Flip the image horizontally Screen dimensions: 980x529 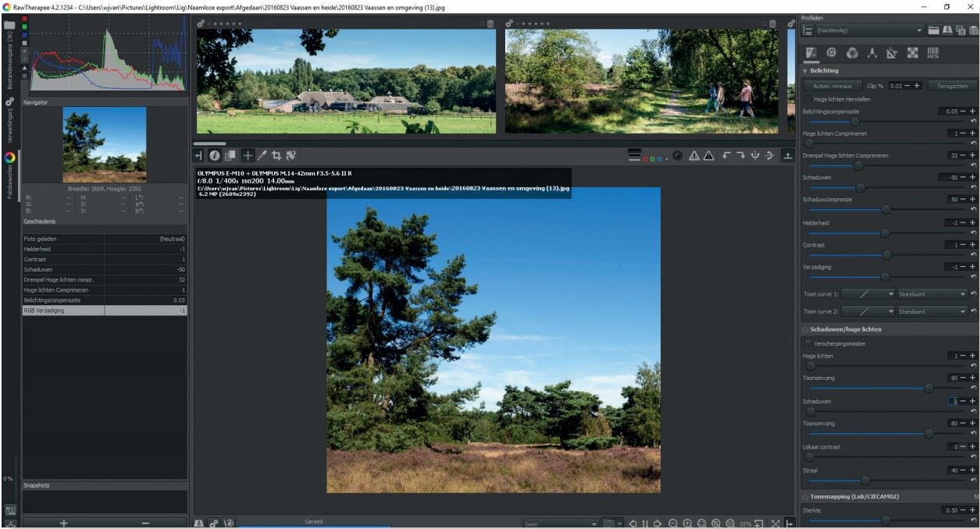tap(757, 156)
